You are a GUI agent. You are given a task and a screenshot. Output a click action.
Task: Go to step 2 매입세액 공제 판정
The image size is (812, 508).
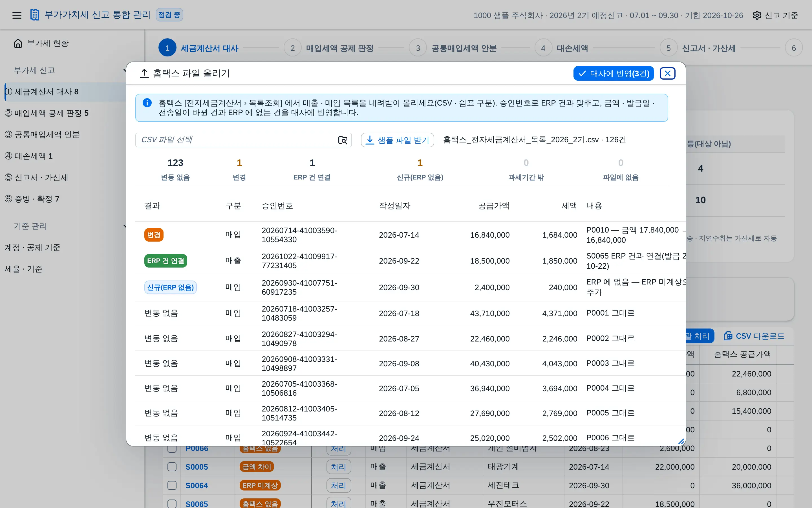coord(328,48)
